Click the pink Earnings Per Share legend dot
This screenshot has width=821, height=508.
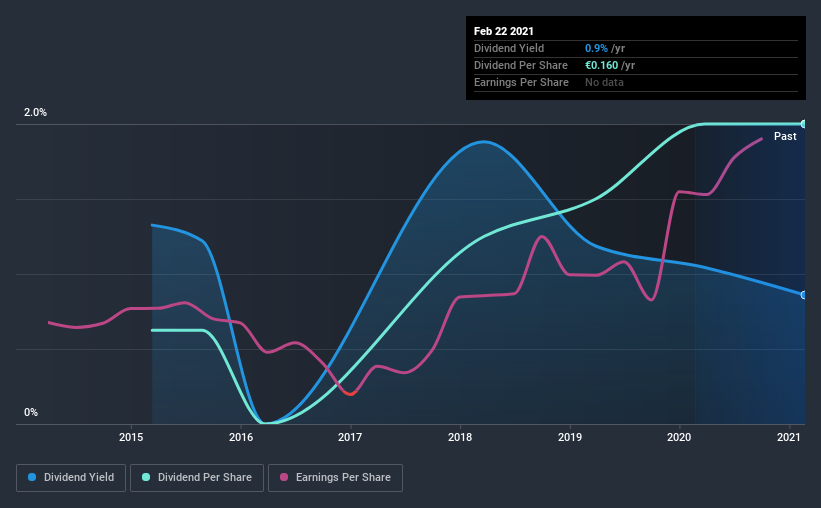tap(284, 477)
